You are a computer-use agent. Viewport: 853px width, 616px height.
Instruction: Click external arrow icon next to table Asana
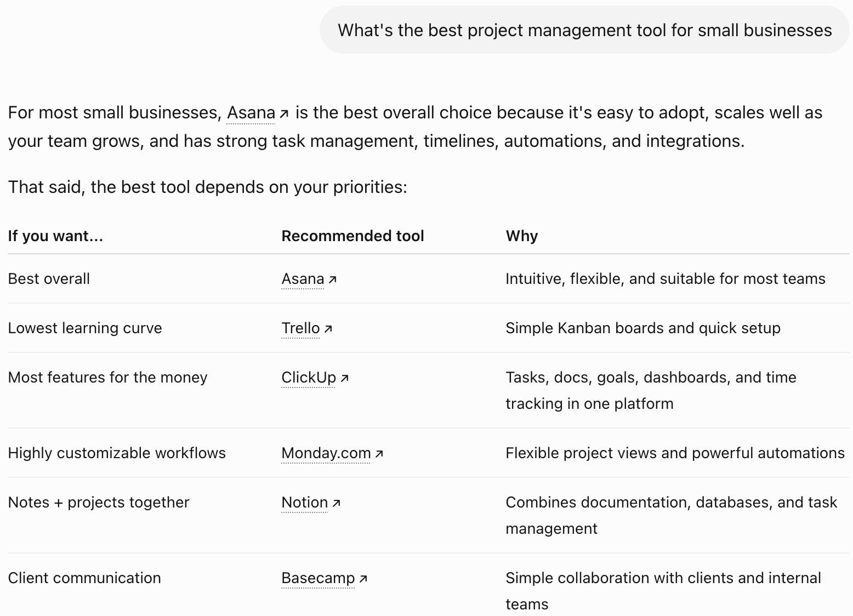(332, 280)
